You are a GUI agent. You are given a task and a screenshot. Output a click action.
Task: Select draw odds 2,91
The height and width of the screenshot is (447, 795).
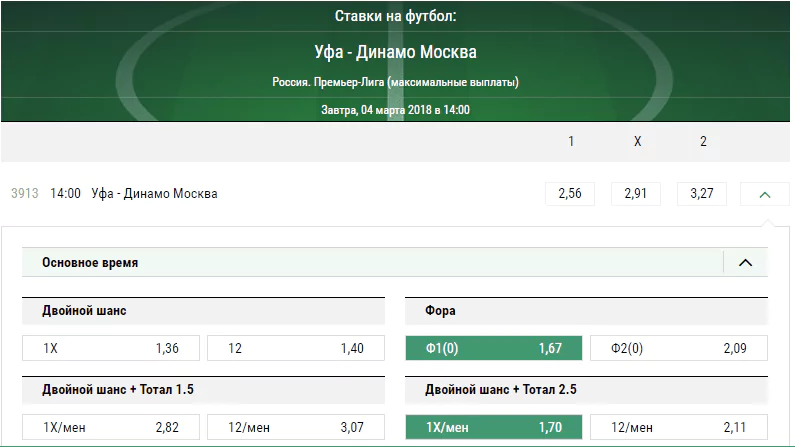[636, 194]
